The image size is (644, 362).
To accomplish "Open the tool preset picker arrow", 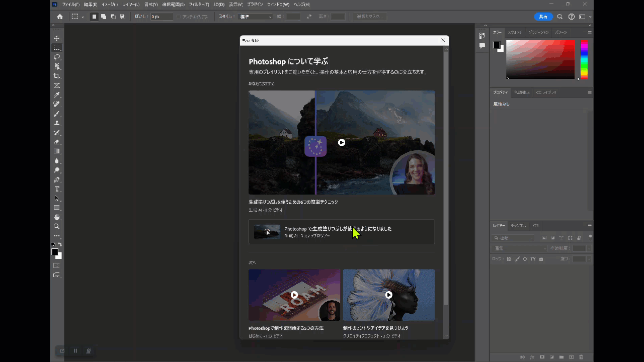I will click(83, 17).
